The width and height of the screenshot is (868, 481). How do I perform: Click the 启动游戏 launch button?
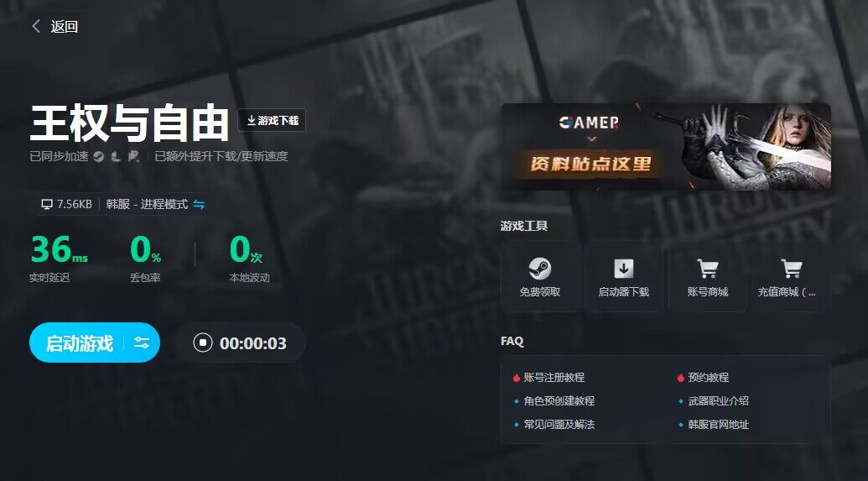(79, 343)
